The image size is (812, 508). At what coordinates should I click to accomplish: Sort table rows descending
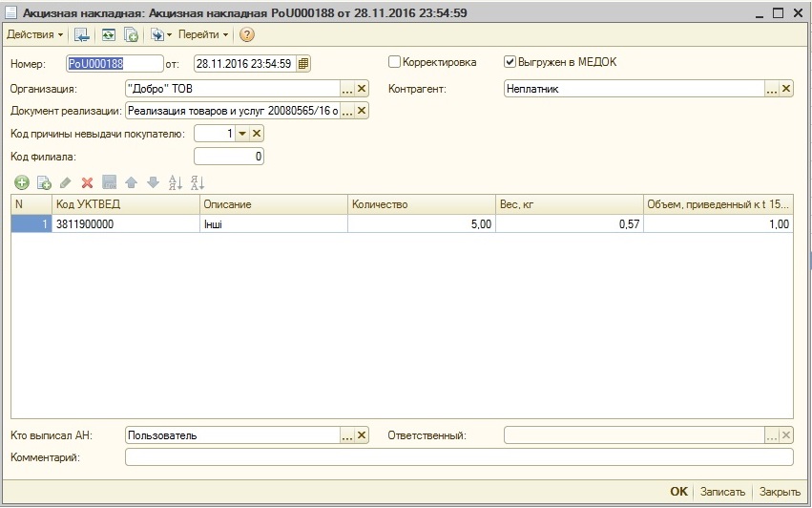[198, 182]
